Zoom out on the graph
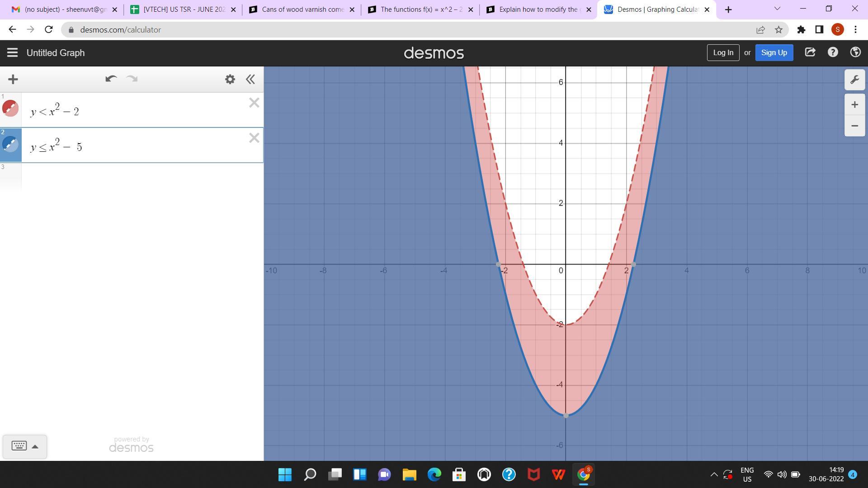 tap(854, 126)
